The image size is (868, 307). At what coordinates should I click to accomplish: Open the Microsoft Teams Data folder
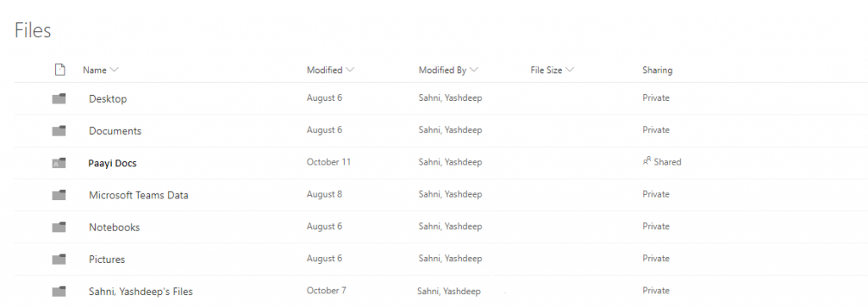pos(138,195)
